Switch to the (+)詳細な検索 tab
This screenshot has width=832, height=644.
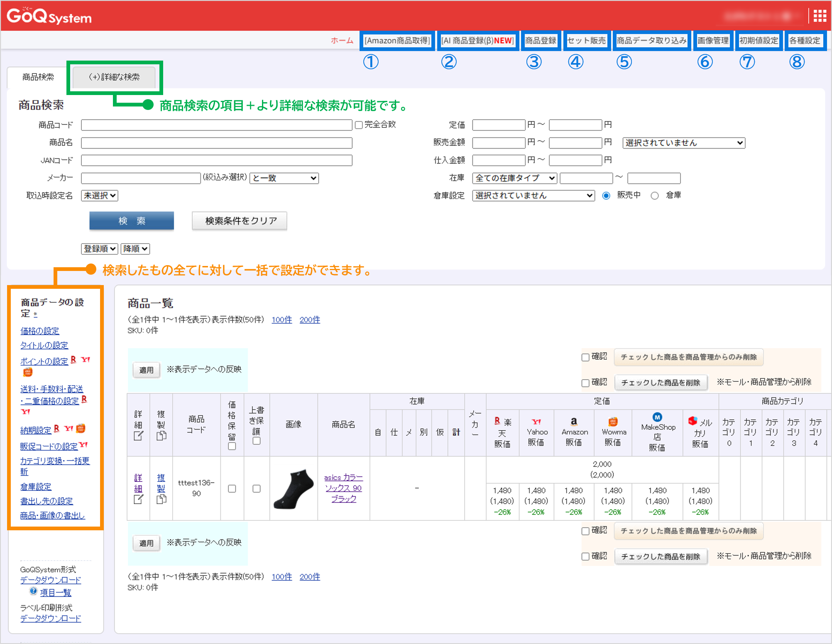[114, 77]
